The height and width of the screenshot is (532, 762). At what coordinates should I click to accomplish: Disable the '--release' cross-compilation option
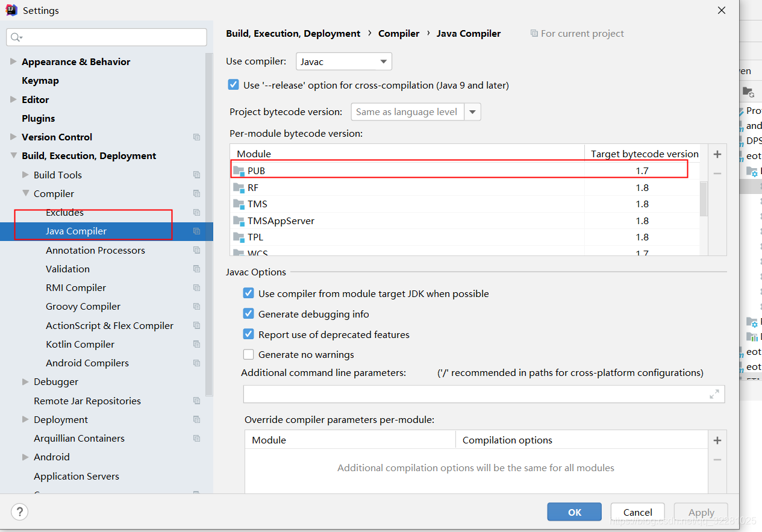click(x=233, y=85)
